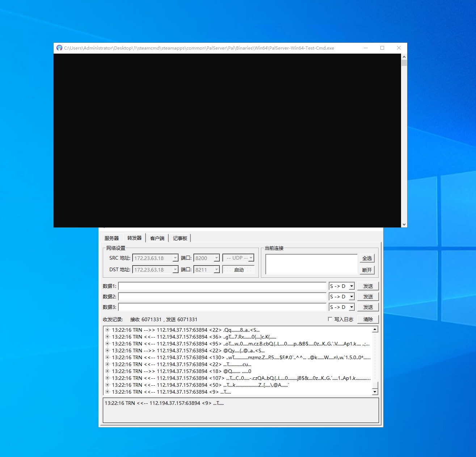Click the console window scroll-down arrow
Viewport: 476px width, 457px height.
pyautogui.click(x=404, y=225)
